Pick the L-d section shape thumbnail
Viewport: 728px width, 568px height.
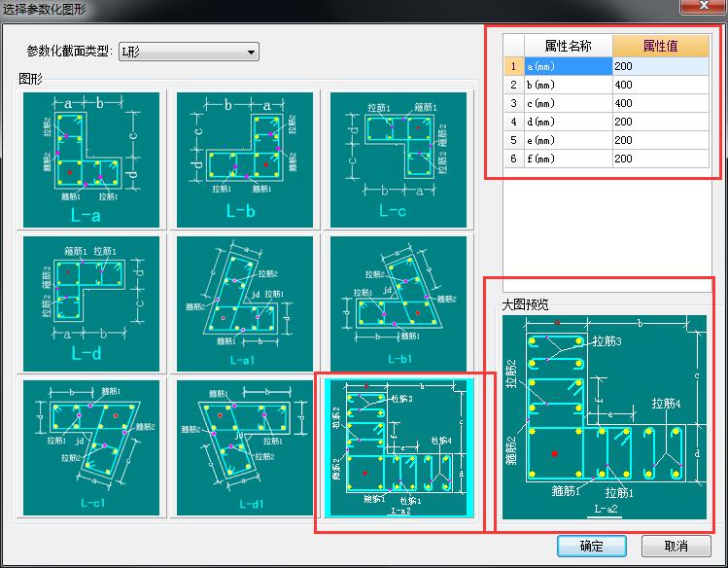[91, 303]
